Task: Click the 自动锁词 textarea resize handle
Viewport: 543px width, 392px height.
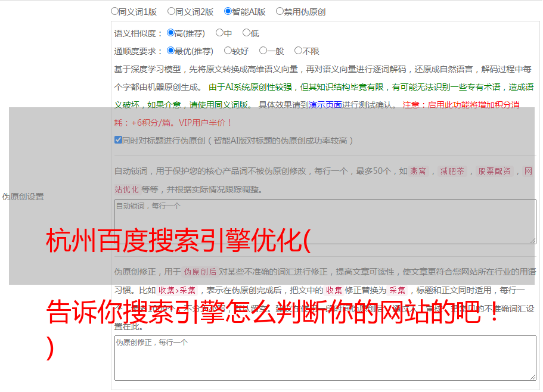Action: pos(533,241)
